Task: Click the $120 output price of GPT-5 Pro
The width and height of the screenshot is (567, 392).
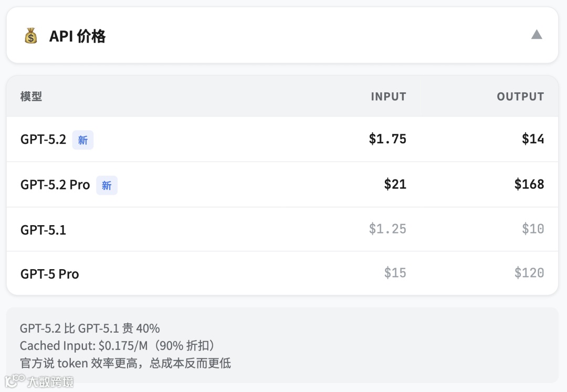Action: pyautogui.click(x=529, y=273)
